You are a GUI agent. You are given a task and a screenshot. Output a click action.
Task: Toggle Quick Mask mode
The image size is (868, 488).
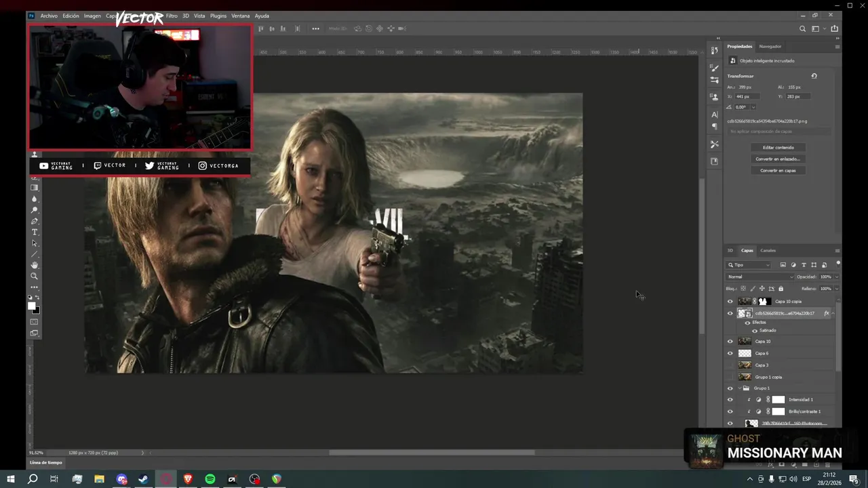point(35,322)
